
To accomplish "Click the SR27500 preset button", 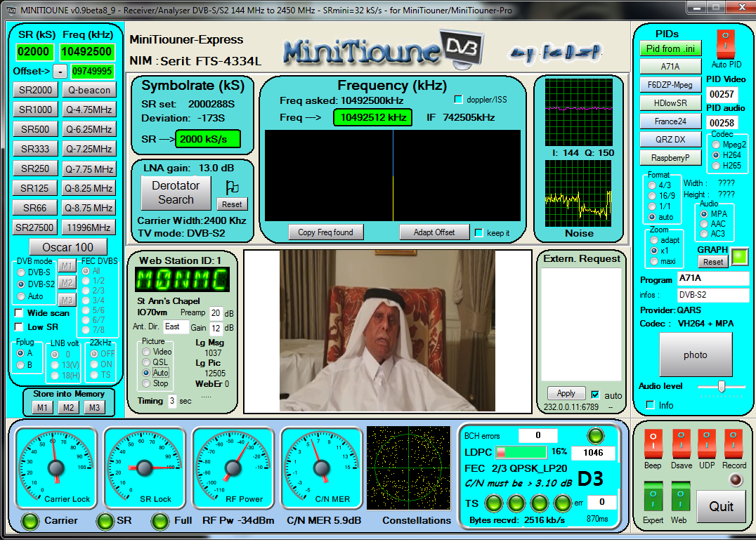I will (x=34, y=227).
